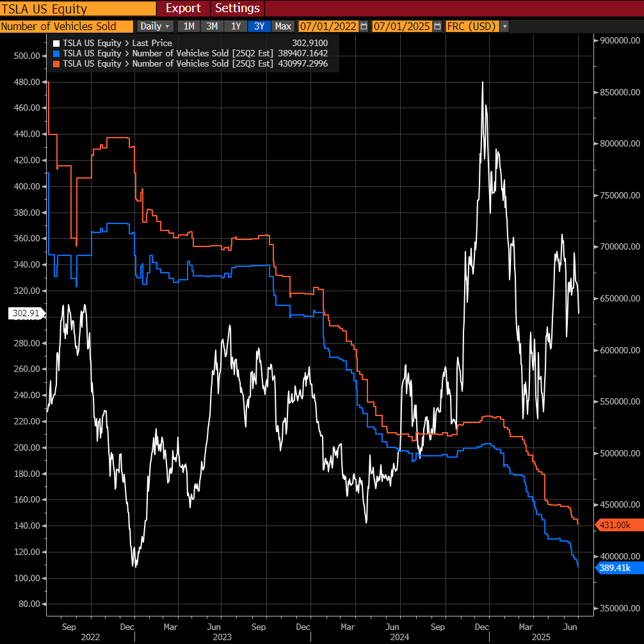
Task: Select the 3Y range button
Action: click(x=259, y=26)
